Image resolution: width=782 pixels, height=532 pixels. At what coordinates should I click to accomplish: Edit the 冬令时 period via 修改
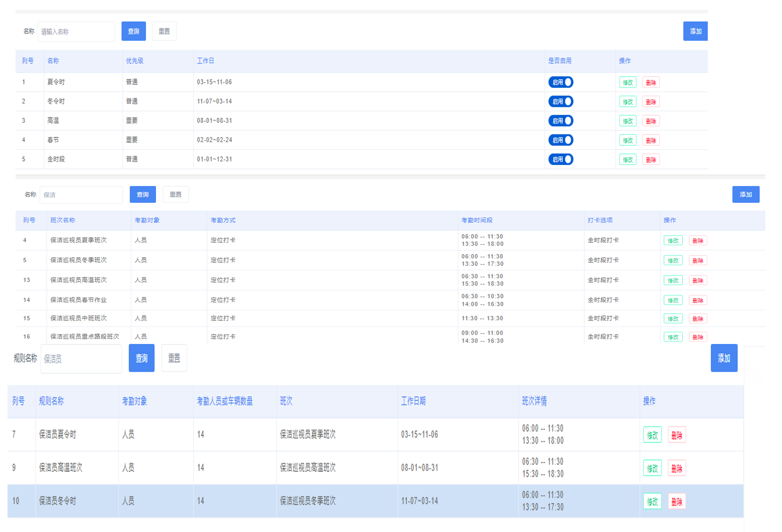[628, 102]
